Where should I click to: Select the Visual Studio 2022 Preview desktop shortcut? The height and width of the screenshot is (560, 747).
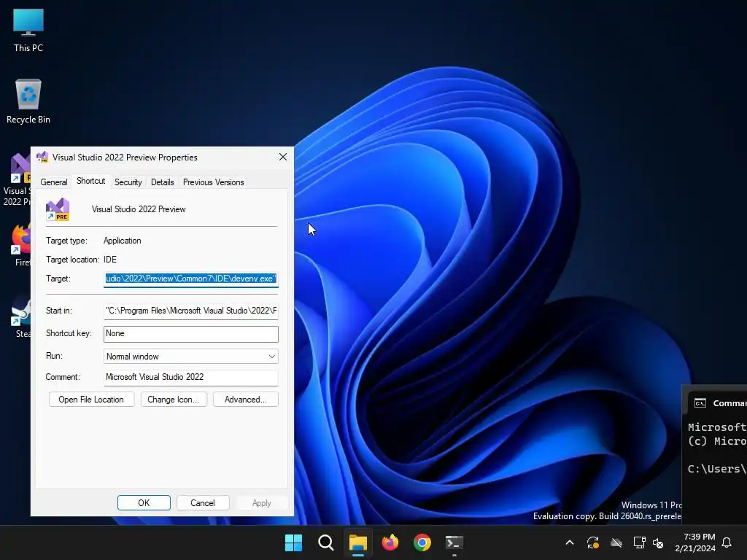(17, 179)
